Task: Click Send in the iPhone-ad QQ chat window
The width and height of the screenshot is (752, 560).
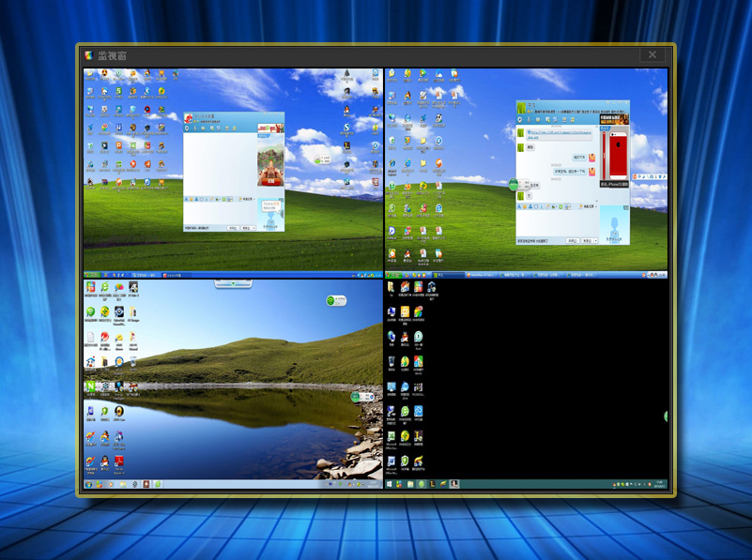Action: [587, 240]
